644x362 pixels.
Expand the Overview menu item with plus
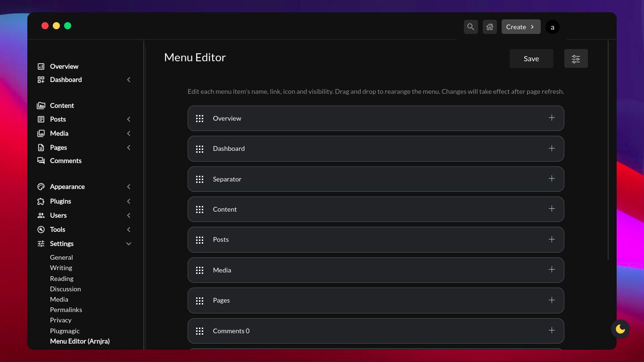(x=552, y=118)
